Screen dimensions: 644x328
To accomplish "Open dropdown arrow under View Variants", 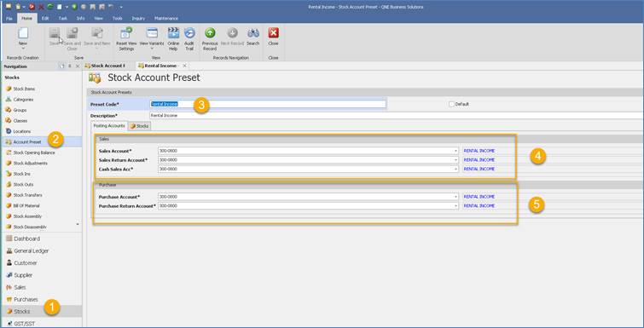I will 152,49.
